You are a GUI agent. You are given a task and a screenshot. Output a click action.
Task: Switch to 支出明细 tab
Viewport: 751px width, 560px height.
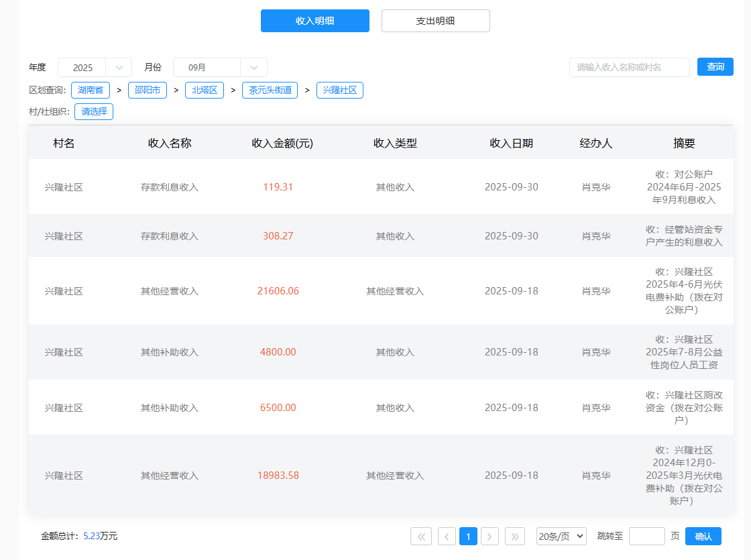436,21
